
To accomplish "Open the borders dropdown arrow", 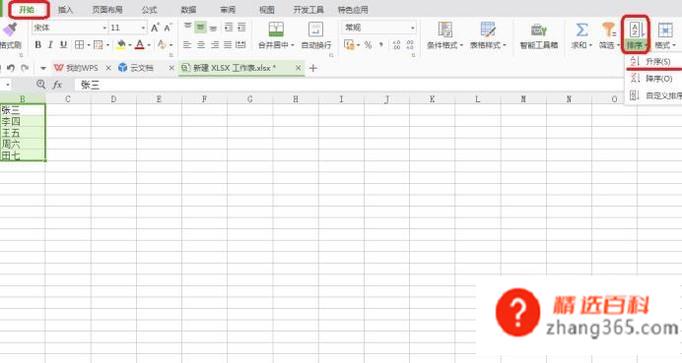I will click(88, 45).
